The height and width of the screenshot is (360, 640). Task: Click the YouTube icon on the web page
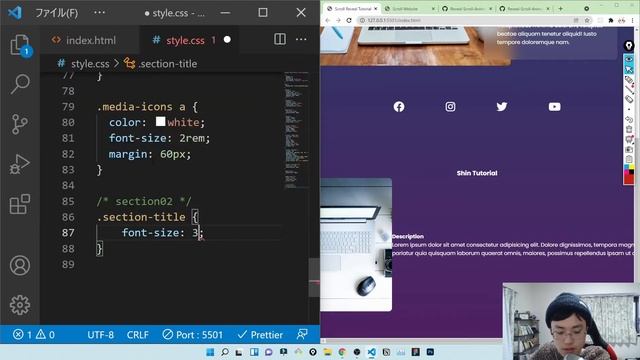click(x=554, y=107)
